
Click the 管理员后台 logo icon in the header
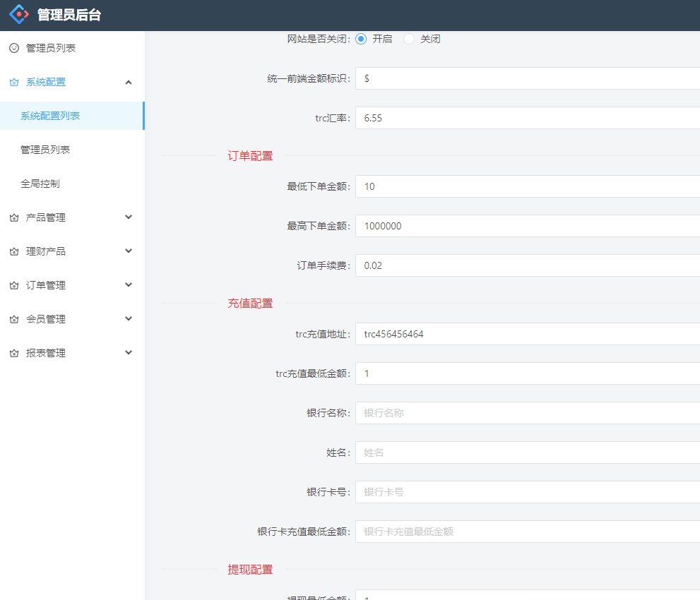click(x=18, y=13)
